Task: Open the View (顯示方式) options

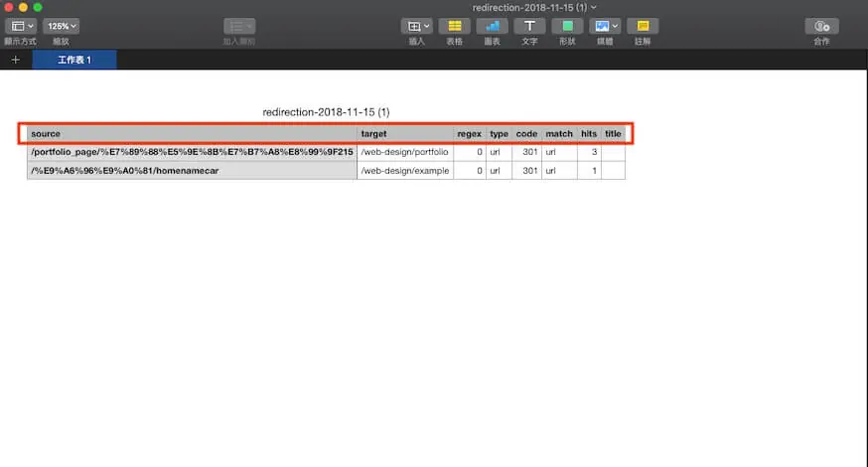Action: coord(21,26)
